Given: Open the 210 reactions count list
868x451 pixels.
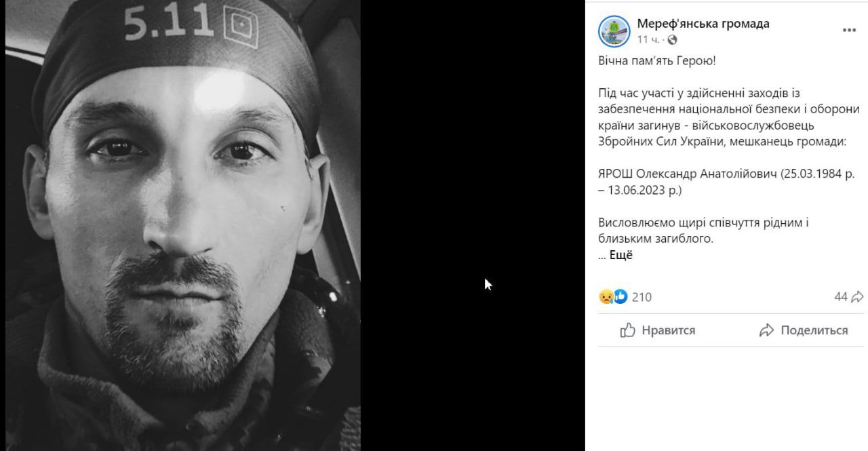Looking at the screenshot, I should (642, 296).
